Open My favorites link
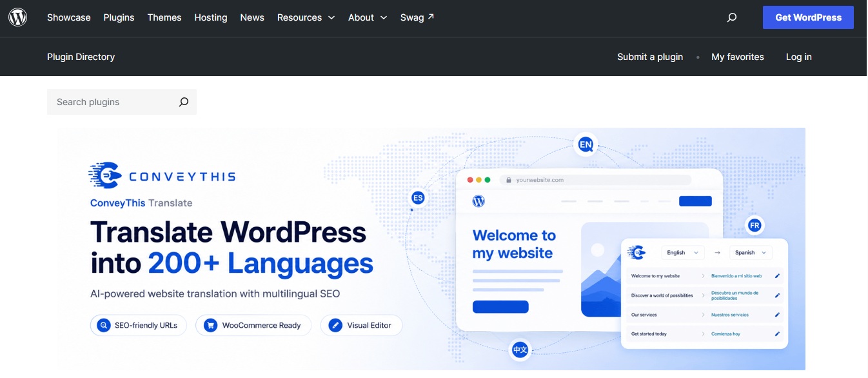Viewport: 868px width, 378px height. click(x=738, y=57)
